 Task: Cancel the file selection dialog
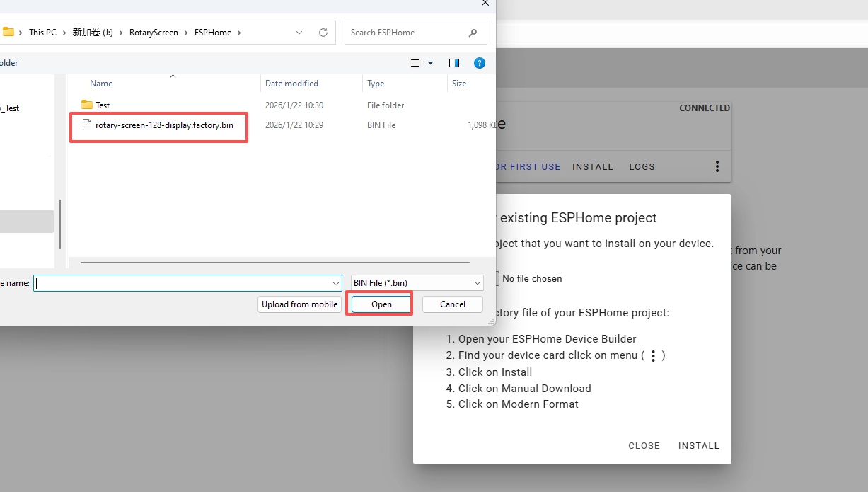452,304
